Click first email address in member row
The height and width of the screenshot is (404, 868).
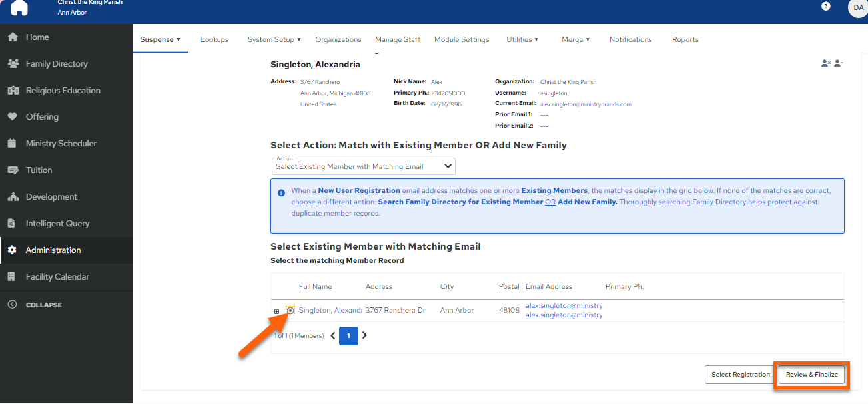click(x=564, y=306)
